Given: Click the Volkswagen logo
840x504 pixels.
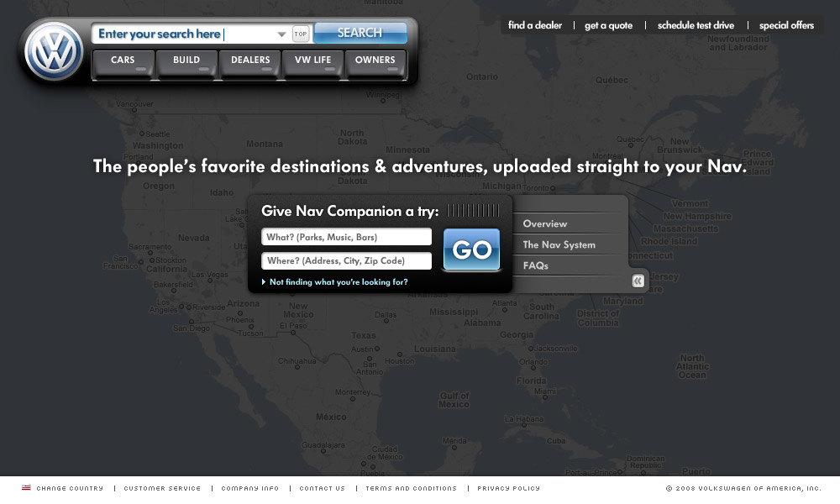Looking at the screenshot, I should coord(54,51).
